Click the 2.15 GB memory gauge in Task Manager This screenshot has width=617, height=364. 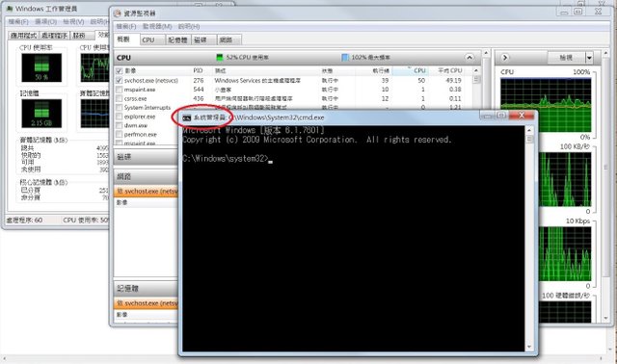click(41, 114)
